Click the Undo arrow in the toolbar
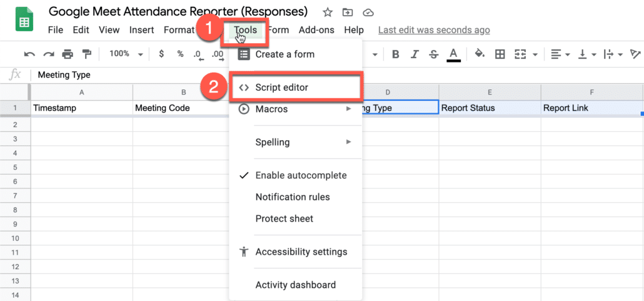Image resolution: width=644 pixels, height=301 pixels. [29, 54]
